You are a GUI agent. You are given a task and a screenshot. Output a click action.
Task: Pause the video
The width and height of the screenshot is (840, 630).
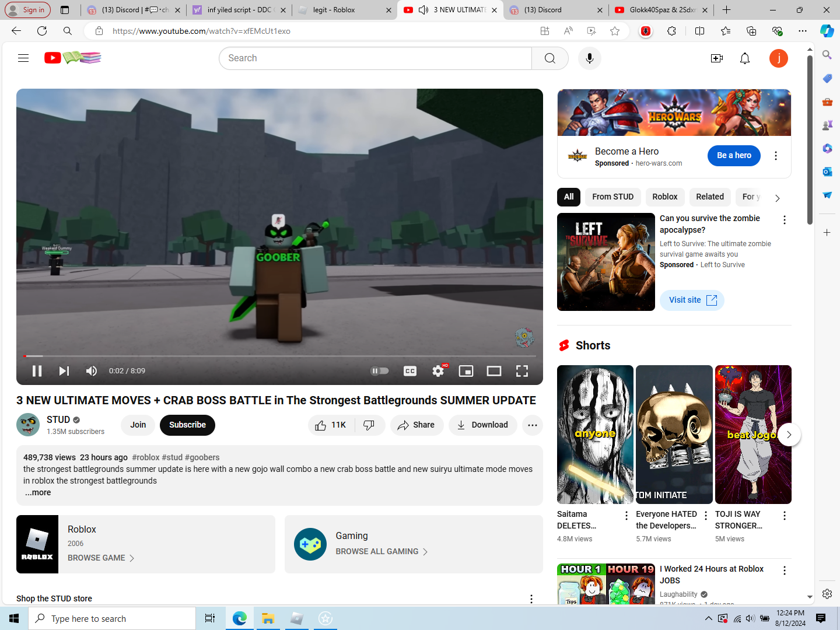click(x=37, y=371)
